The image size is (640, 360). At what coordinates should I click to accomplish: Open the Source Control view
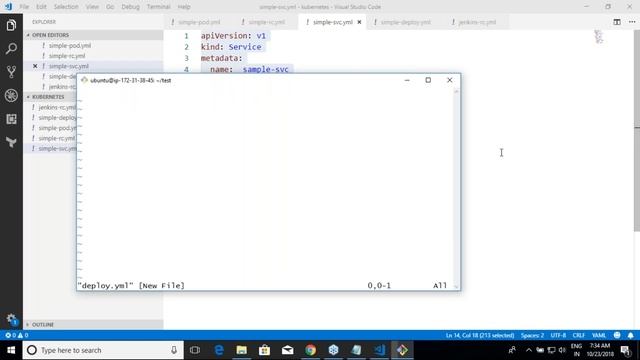pyautogui.click(x=11, y=72)
